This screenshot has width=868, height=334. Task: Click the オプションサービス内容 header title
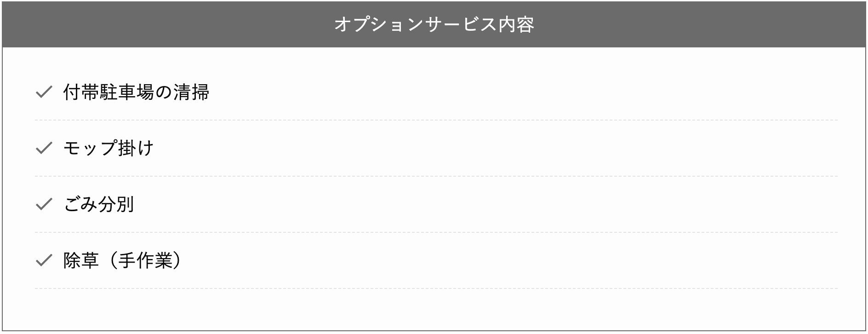(434, 24)
